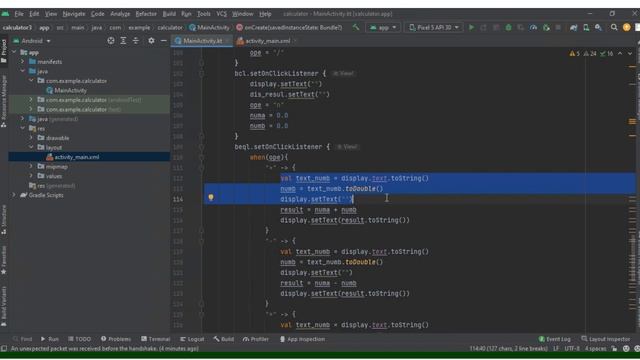Expand the values folder
640x360 pixels.
(31, 176)
